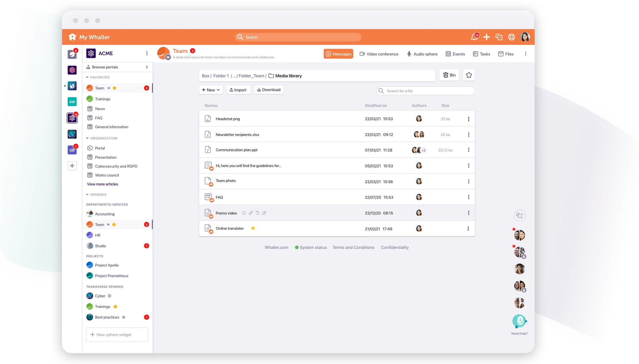Focus the Search for a file field

pyautogui.click(x=425, y=91)
